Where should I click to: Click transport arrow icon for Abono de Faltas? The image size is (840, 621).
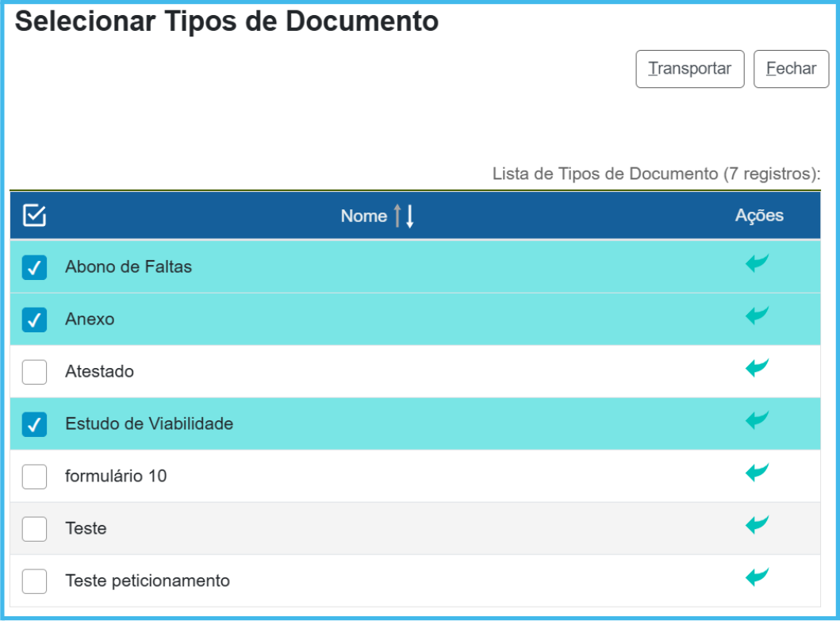(757, 263)
